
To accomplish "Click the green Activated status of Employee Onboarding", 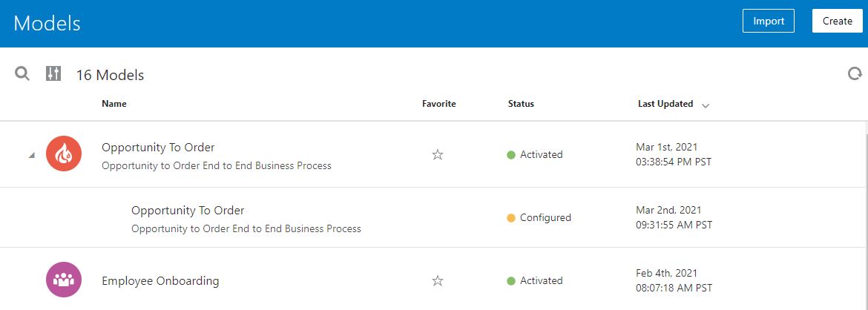I will (535, 280).
